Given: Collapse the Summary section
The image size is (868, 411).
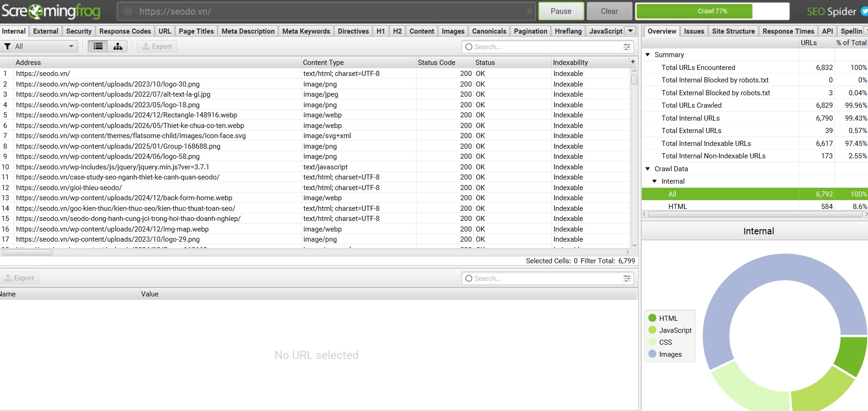Looking at the screenshot, I should 647,55.
